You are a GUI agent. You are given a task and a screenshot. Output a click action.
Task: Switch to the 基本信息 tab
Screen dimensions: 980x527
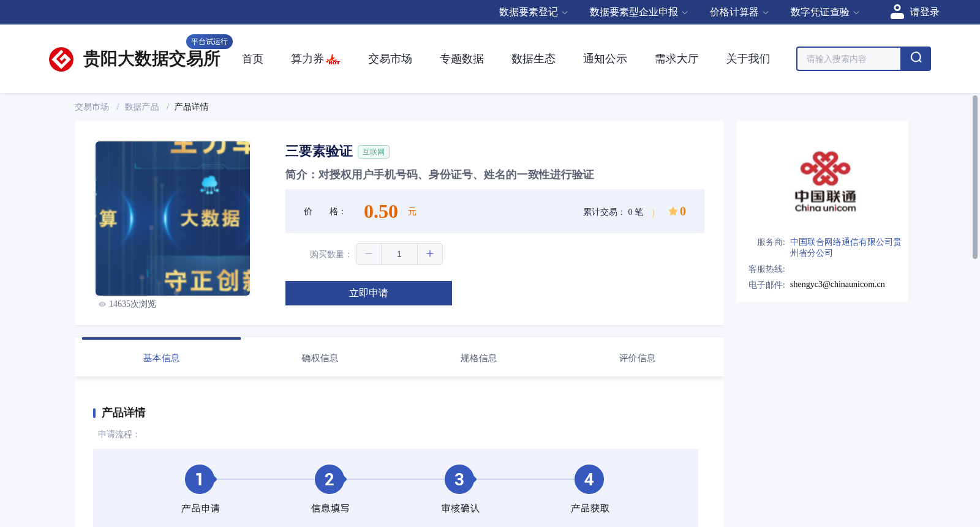[x=161, y=358]
